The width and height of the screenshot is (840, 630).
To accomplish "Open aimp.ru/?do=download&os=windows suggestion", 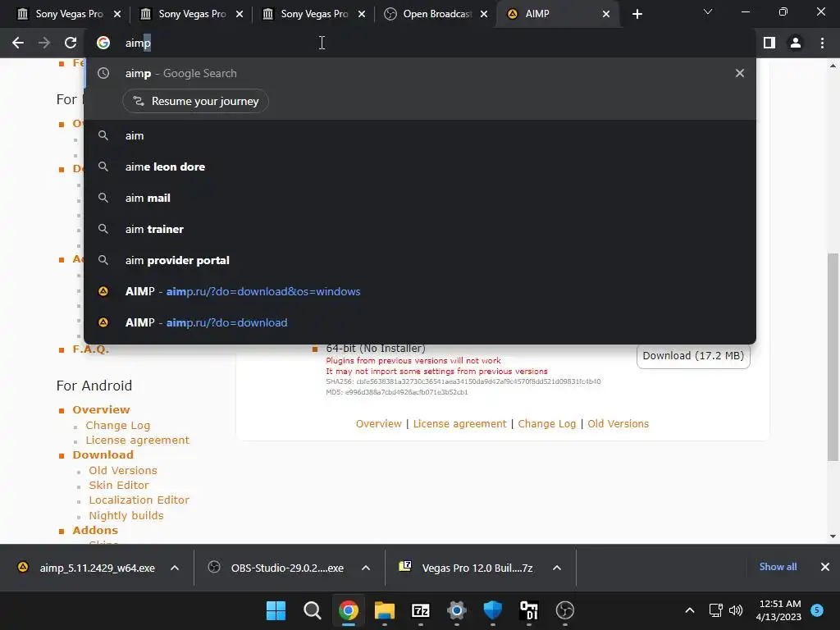I will [x=420, y=291].
